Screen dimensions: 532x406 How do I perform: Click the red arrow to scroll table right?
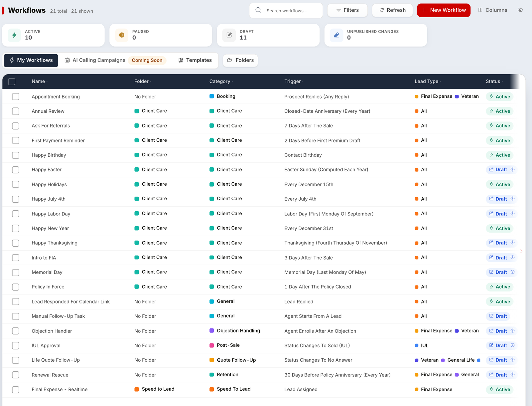pos(521,251)
